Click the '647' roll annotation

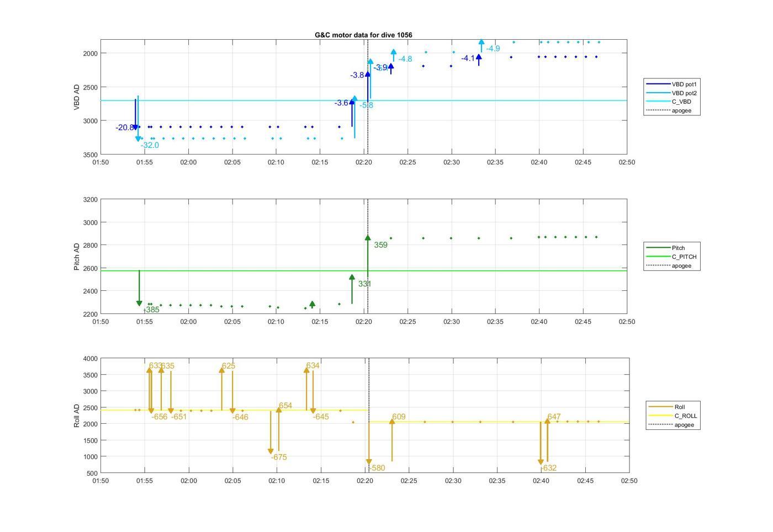click(554, 417)
